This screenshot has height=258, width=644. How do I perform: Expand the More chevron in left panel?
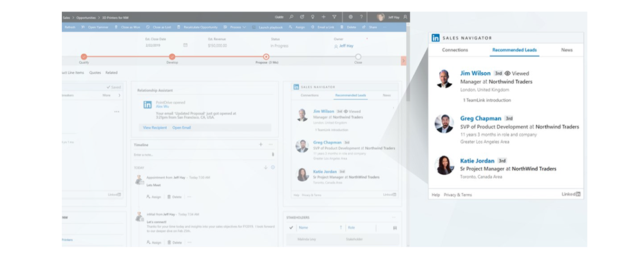click(x=119, y=95)
